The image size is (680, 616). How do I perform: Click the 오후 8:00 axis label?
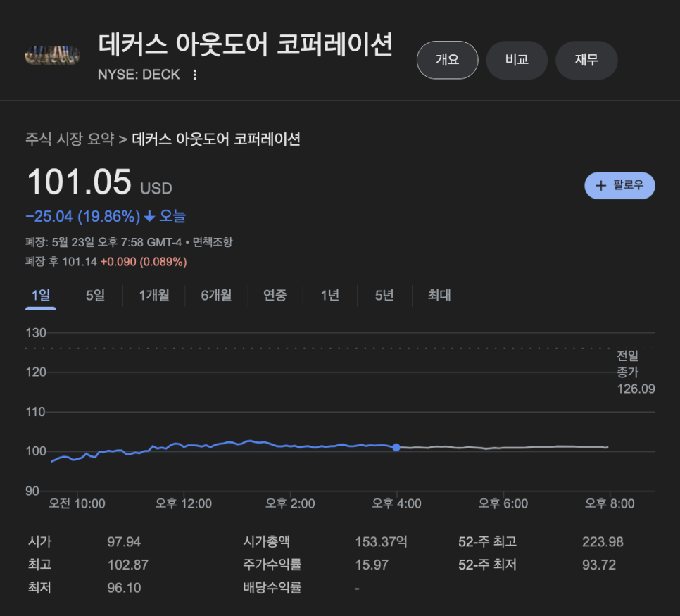coord(610,503)
